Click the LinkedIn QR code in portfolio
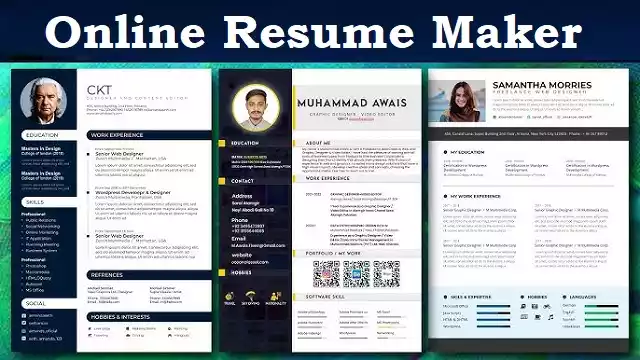Image resolution: width=640 pixels, height=360 pixels. coord(356,274)
